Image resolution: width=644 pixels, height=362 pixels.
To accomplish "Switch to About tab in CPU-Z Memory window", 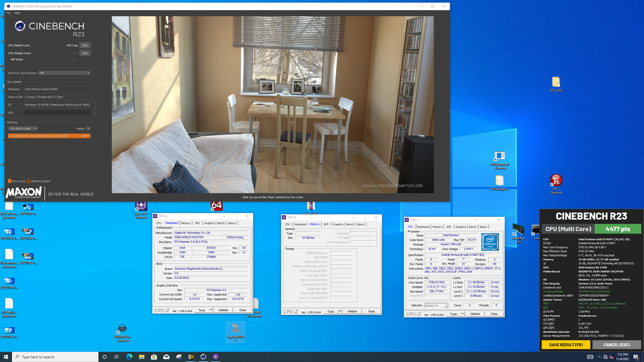I will pos(361,225).
